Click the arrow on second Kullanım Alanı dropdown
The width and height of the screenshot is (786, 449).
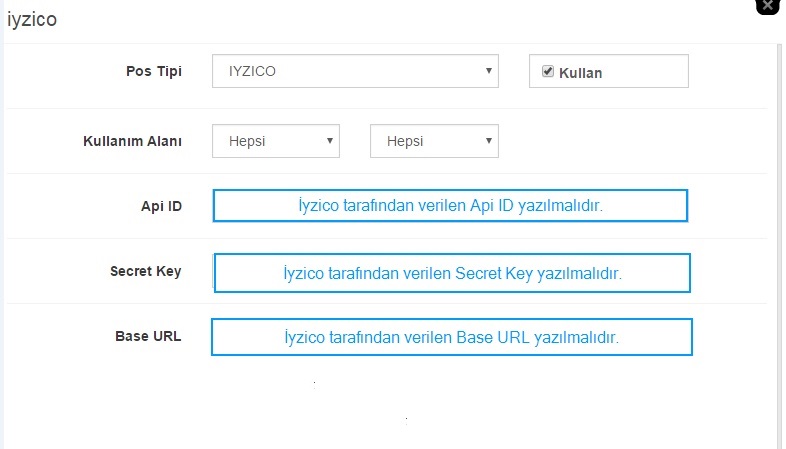coord(489,141)
